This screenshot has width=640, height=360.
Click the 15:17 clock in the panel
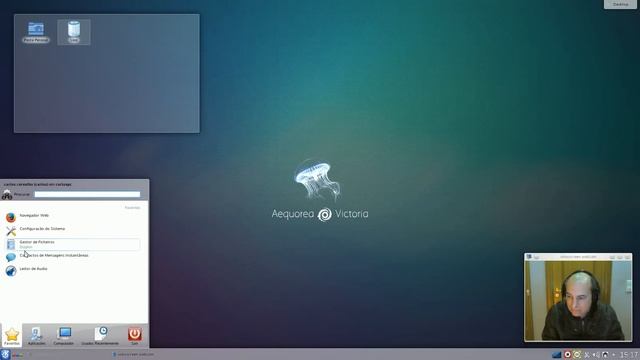pyautogui.click(x=629, y=355)
